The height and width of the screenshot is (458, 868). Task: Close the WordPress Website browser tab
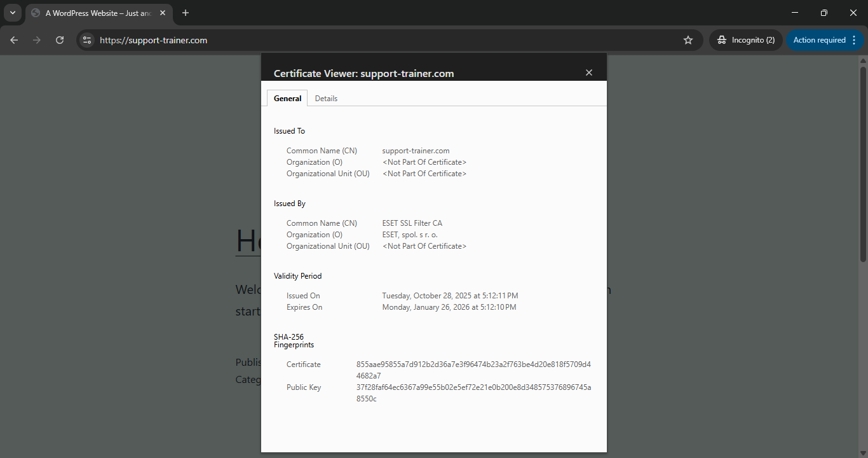tap(163, 13)
